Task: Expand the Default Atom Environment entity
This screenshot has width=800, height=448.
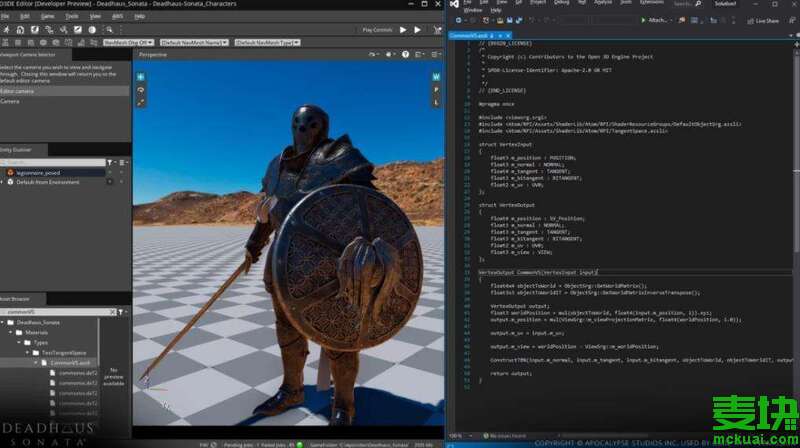Action: point(3,182)
